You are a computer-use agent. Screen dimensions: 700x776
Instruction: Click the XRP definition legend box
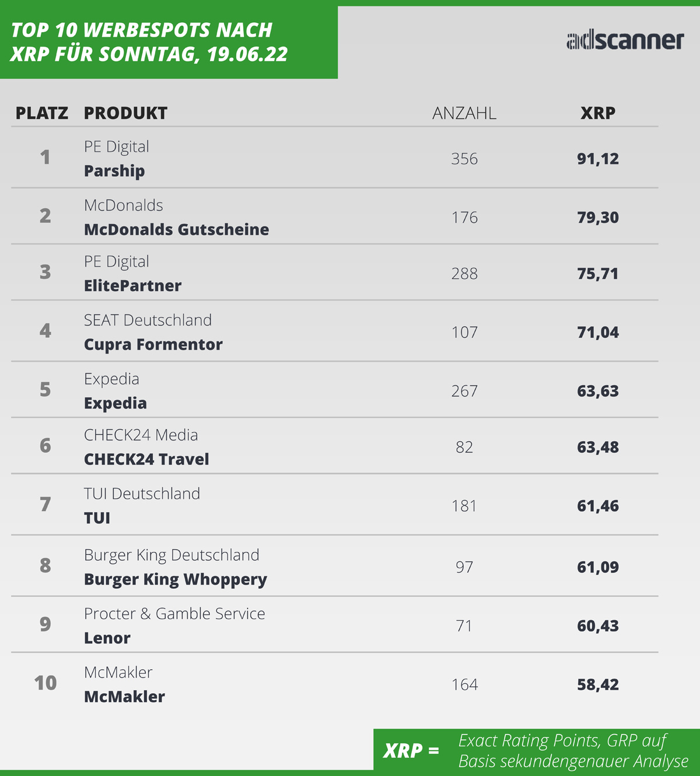click(x=536, y=750)
